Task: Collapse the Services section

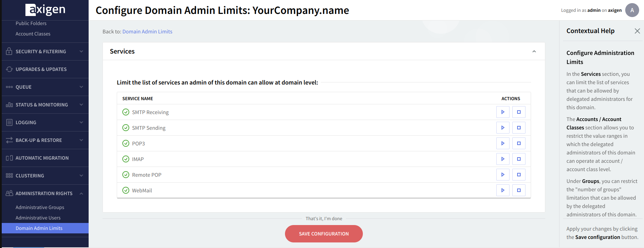Action: coord(534,51)
